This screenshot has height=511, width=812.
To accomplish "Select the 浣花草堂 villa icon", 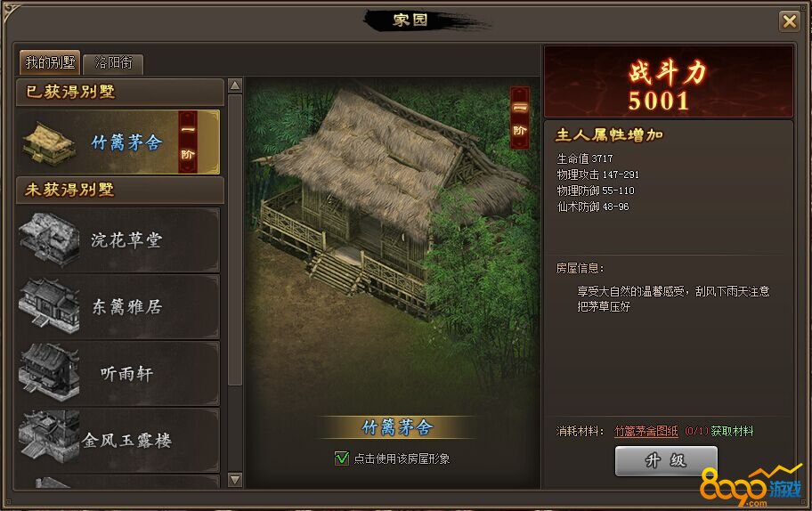I will tap(50, 239).
